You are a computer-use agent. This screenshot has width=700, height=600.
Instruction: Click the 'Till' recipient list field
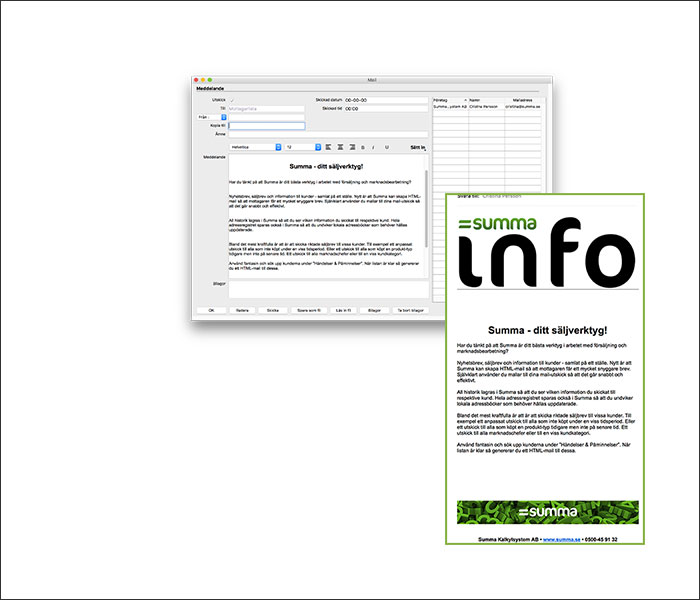pos(267,108)
